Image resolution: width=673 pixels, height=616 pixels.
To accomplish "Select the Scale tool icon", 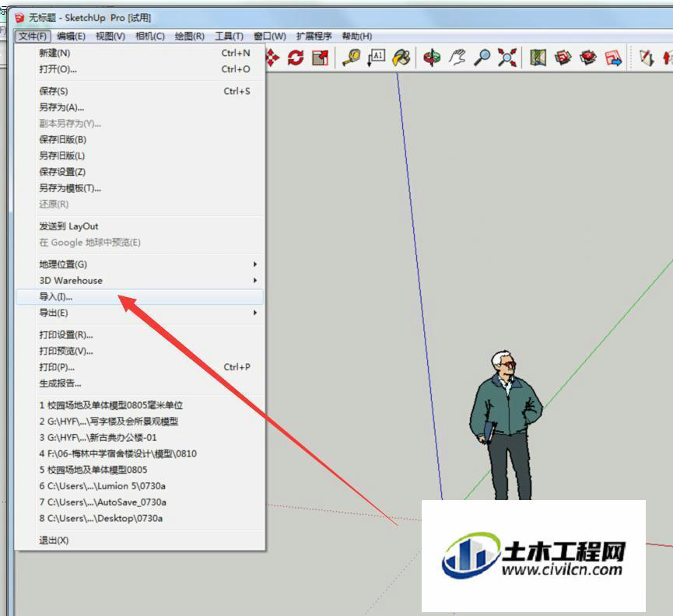I will pos(321,58).
